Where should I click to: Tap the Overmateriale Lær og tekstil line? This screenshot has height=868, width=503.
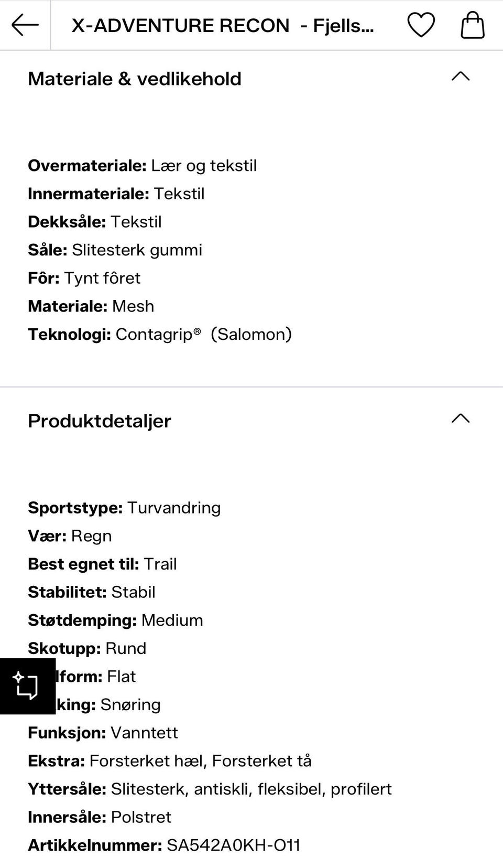point(142,166)
